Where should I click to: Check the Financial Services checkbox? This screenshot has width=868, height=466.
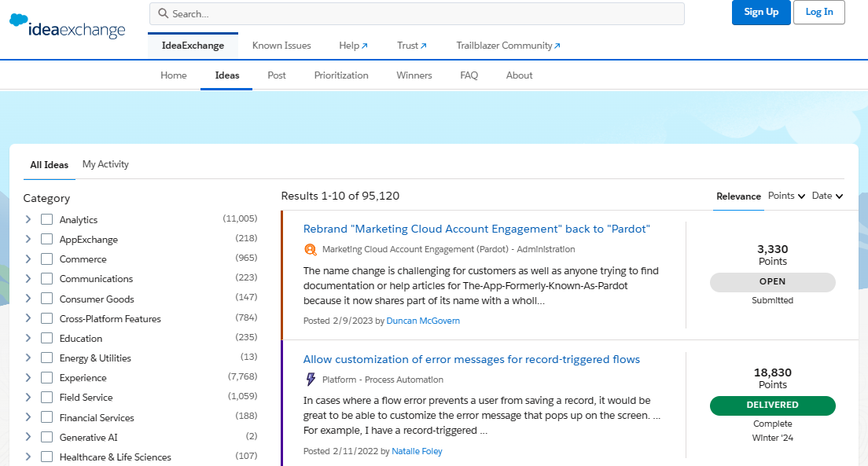click(x=46, y=417)
